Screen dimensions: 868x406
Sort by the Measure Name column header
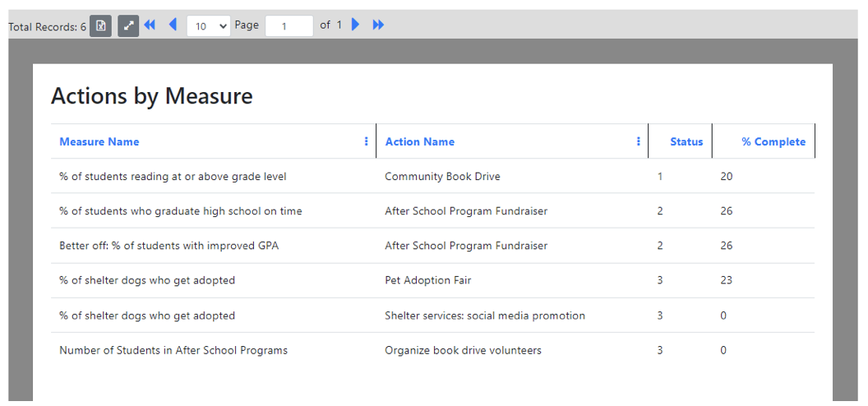99,142
